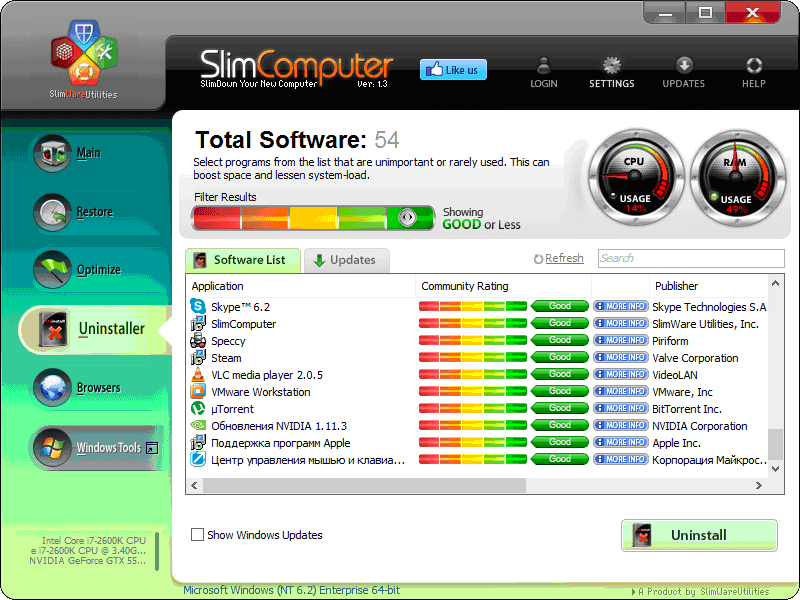The height and width of the screenshot is (600, 800).
Task: Click the RAM usage gauge
Action: [736, 178]
